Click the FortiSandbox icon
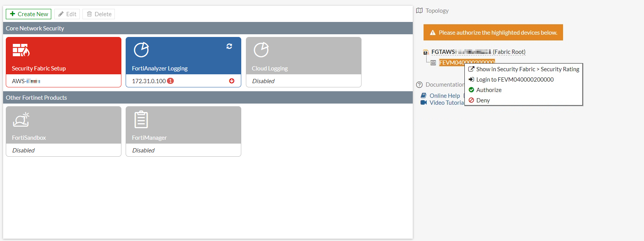This screenshot has width=644, height=241. pos(21,119)
